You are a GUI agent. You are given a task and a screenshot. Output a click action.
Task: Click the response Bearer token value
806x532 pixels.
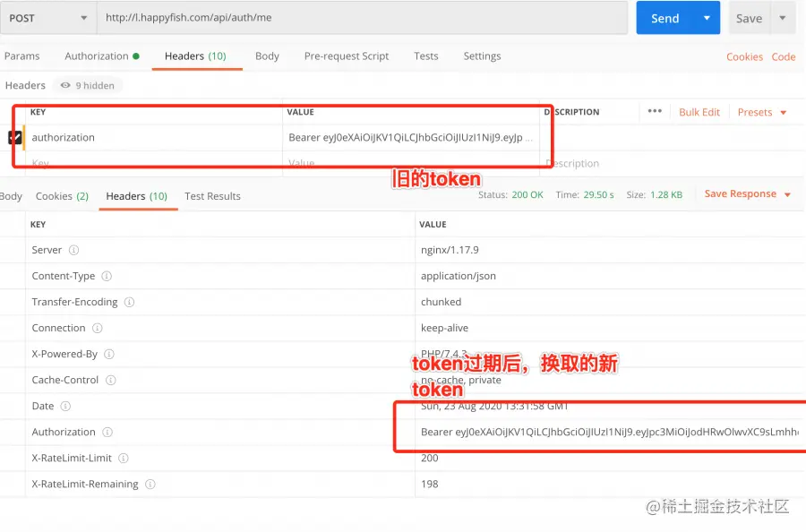point(610,432)
